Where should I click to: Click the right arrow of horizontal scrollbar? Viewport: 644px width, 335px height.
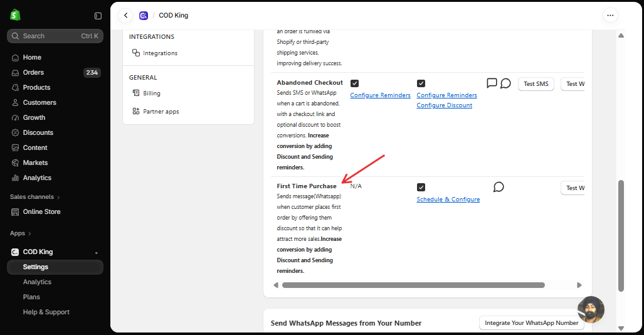coord(579,285)
